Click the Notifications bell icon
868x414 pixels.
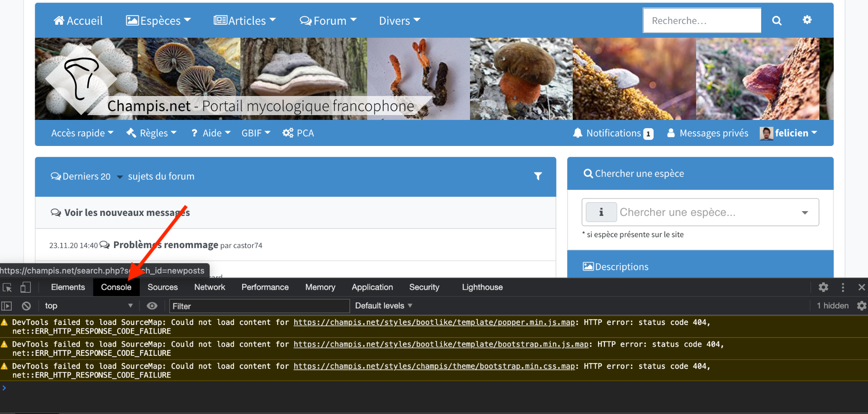point(577,133)
